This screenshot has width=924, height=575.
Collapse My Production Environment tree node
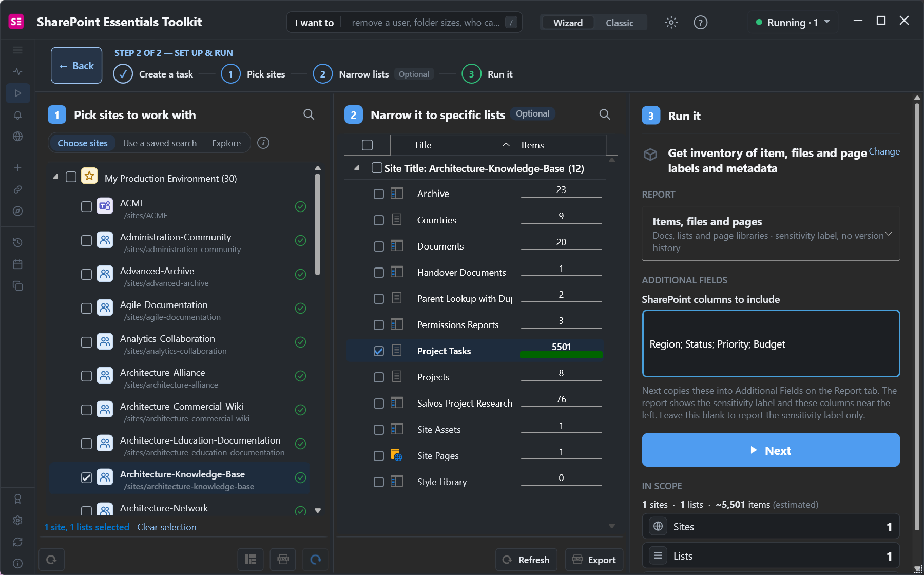[55, 177]
